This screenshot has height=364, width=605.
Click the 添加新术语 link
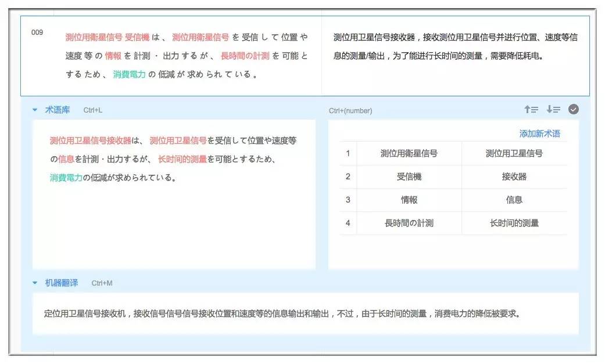click(x=539, y=134)
